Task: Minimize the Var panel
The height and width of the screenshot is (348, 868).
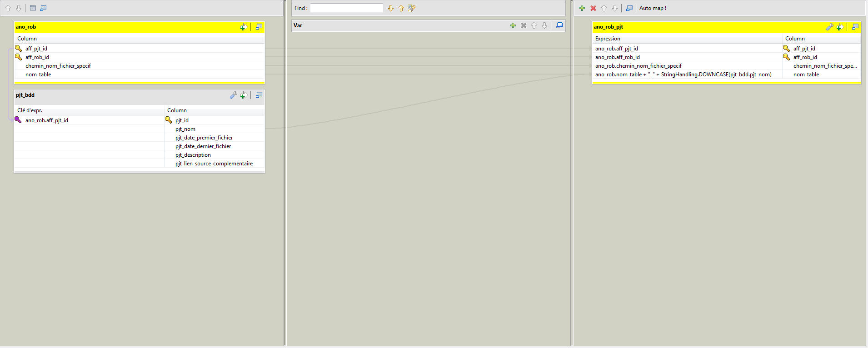Action: pyautogui.click(x=559, y=25)
